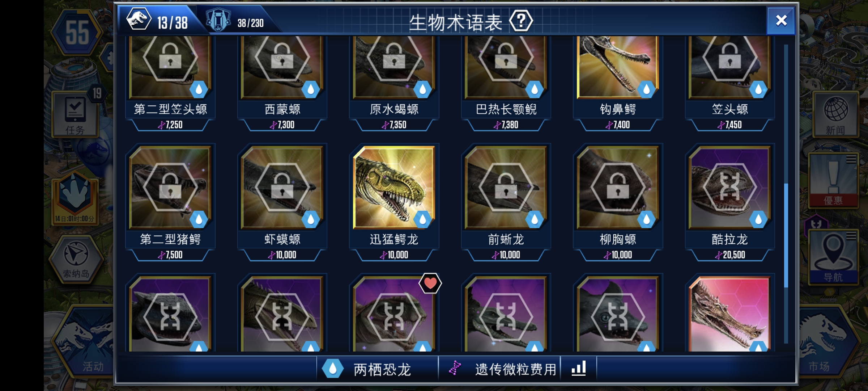
Task: Select the hybrid creatures 38/230 tab
Action: 235,21
